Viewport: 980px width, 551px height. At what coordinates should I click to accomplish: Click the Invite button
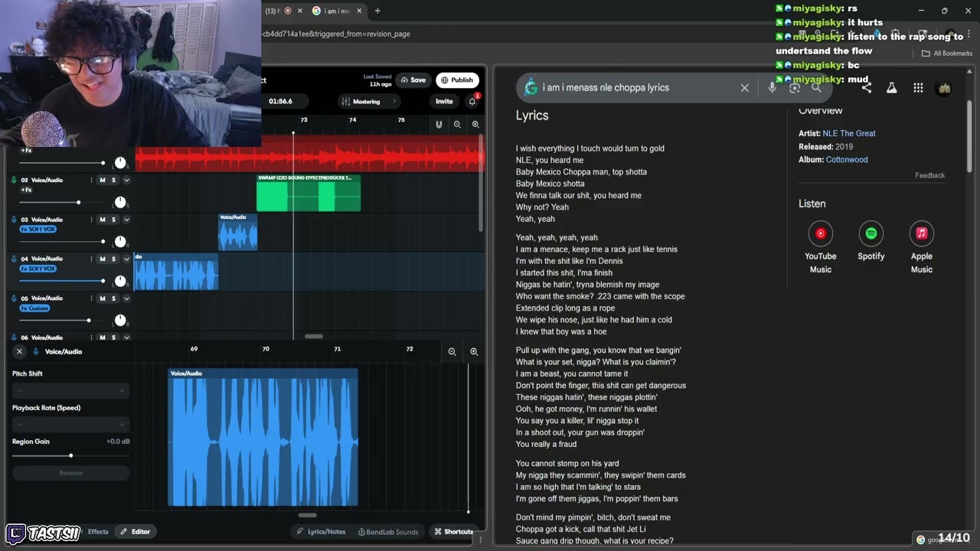click(x=444, y=101)
